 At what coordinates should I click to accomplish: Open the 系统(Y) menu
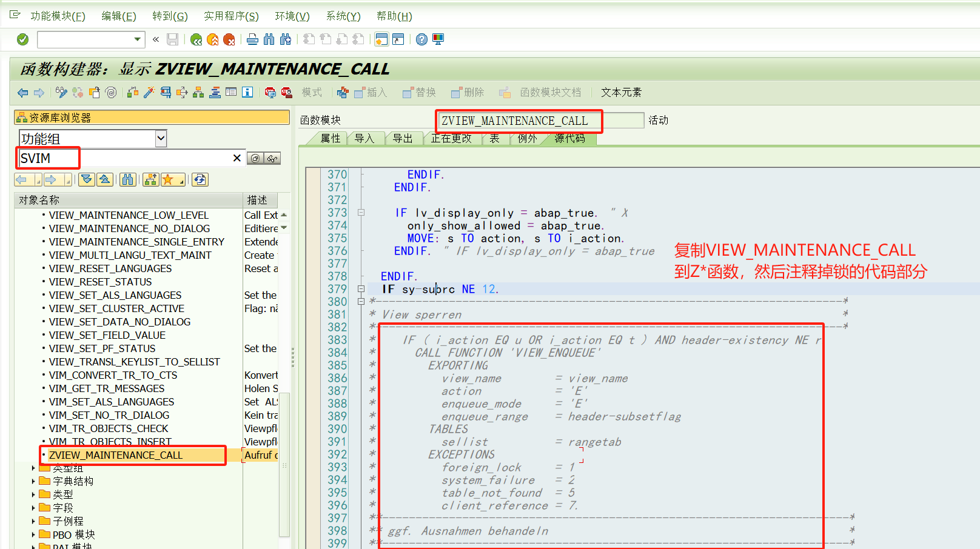(x=343, y=16)
